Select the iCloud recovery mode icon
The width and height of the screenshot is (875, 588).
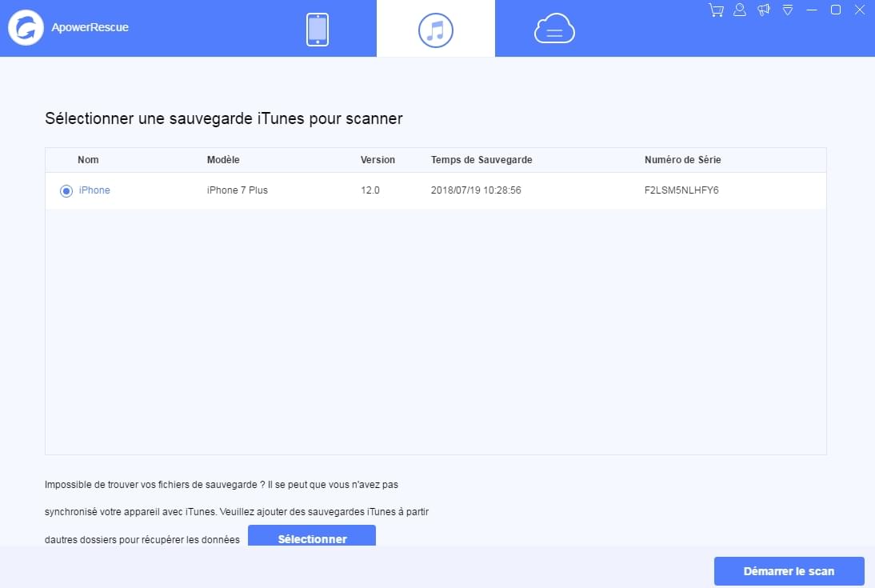pos(554,28)
